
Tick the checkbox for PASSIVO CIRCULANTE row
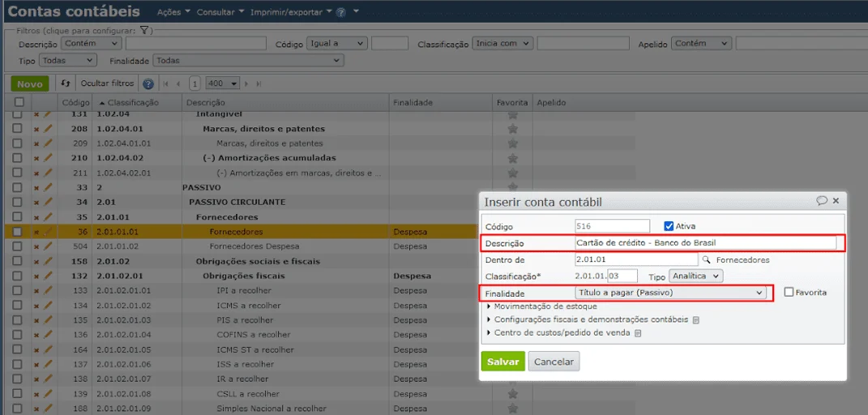[18, 202]
